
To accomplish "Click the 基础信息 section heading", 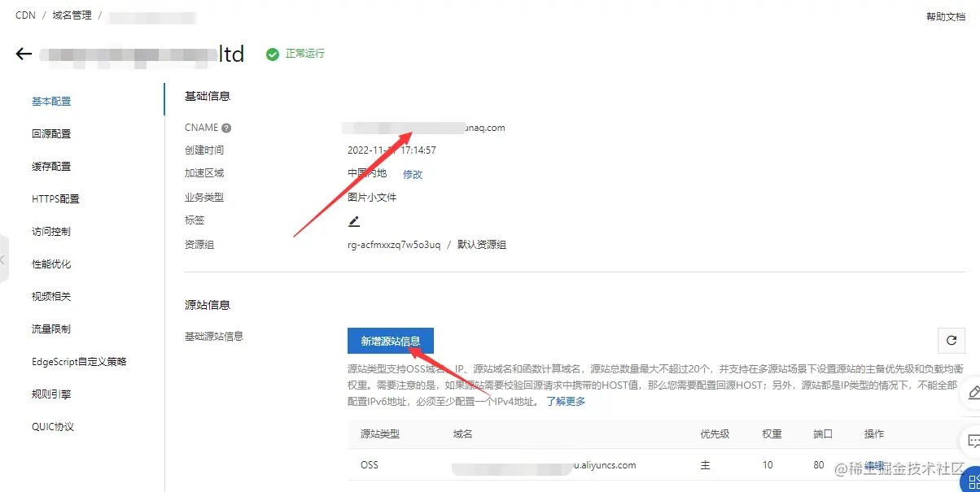I will coord(208,96).
